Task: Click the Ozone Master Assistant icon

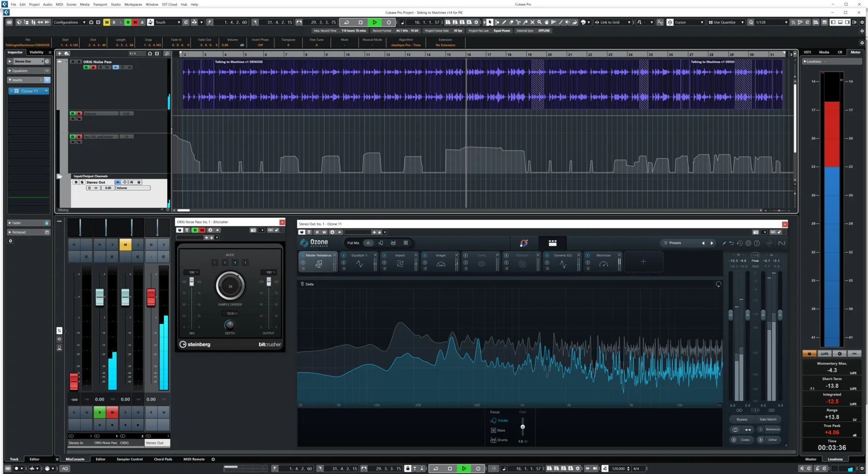Action: 524,243
